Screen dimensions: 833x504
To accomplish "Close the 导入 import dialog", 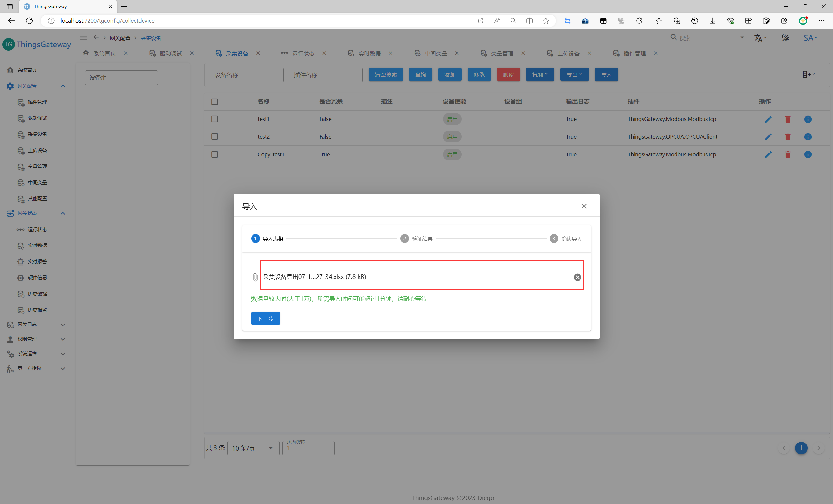I will [584, 206].
